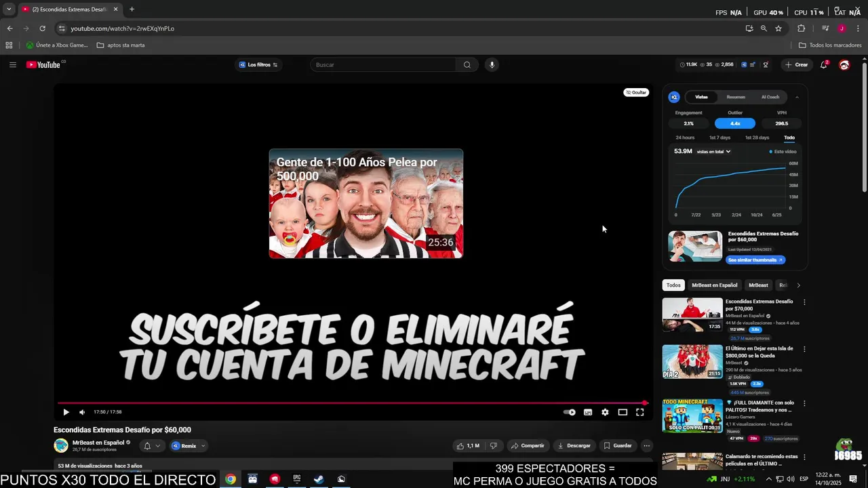Select the Todos filter chip
This screenshot has width=868, height=488.
point(673,285)
